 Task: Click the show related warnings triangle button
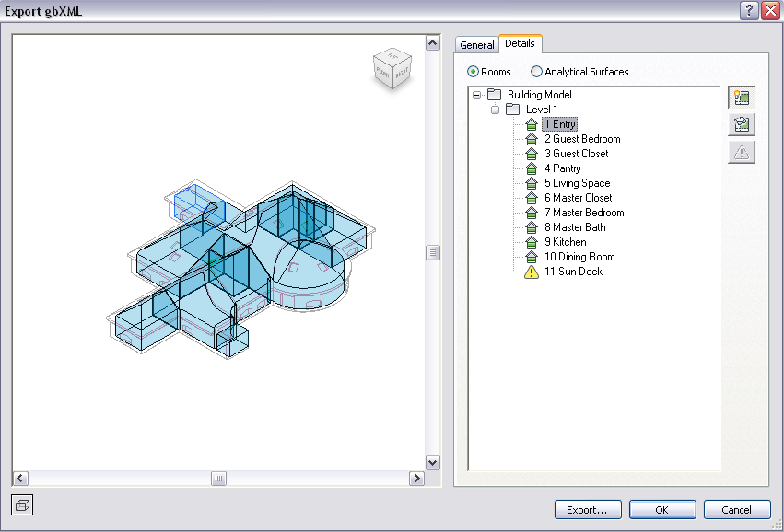tap(742, 152)
